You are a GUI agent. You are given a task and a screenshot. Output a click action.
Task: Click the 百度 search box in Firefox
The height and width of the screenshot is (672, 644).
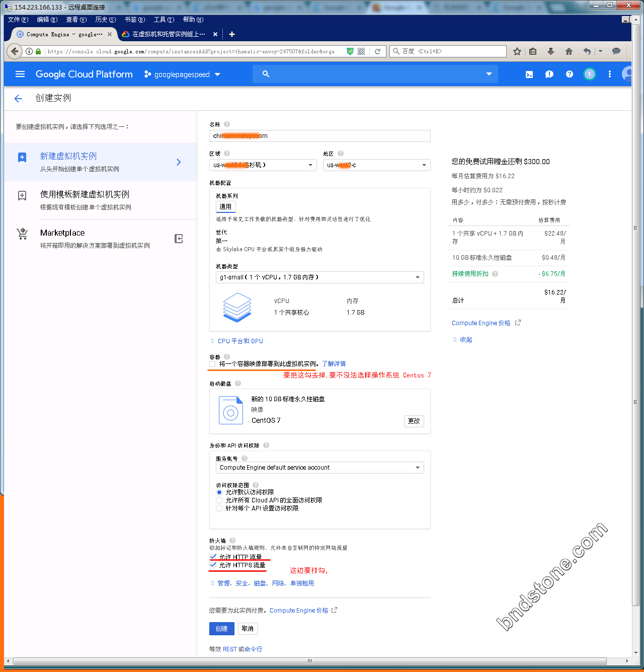click(448, 51)
